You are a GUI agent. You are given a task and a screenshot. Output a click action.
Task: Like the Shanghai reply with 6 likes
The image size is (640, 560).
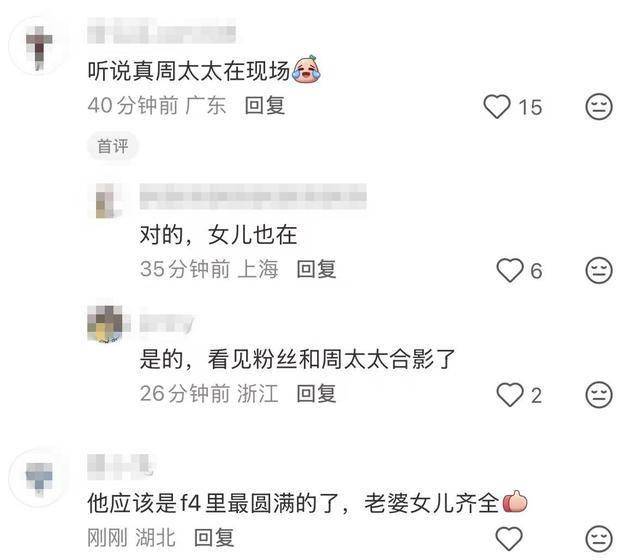click(509, 270)
